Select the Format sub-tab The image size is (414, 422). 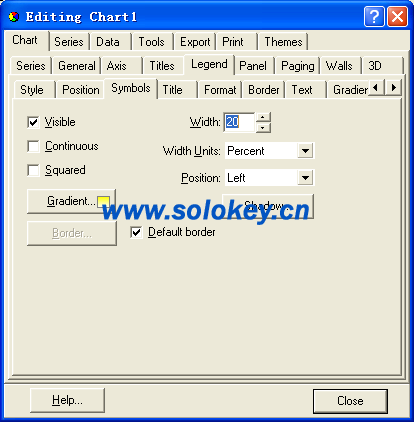click(220, 90)
